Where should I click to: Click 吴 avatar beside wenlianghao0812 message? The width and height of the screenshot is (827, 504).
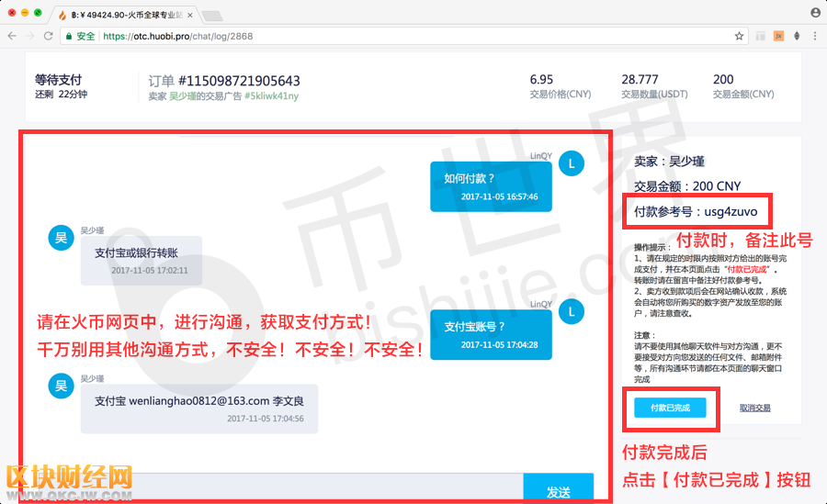pyautogui.click(x=62, y=386)
